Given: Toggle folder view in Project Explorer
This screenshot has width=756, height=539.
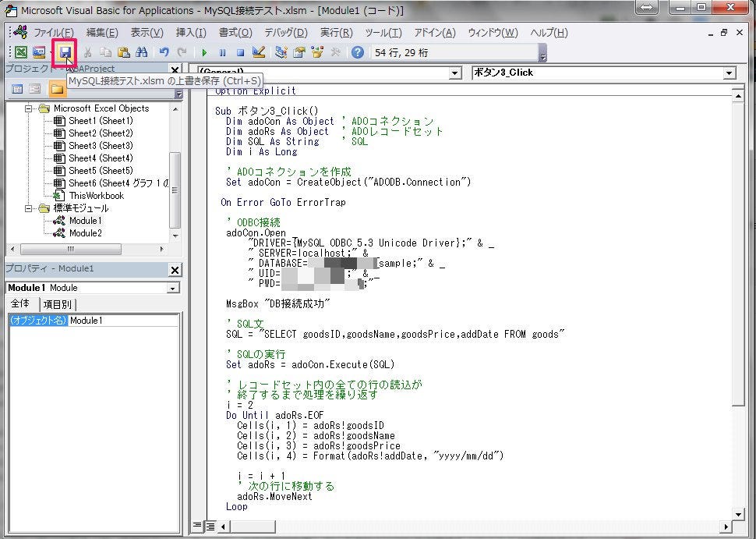Looking at the screenshot, I should pos(58,88).
